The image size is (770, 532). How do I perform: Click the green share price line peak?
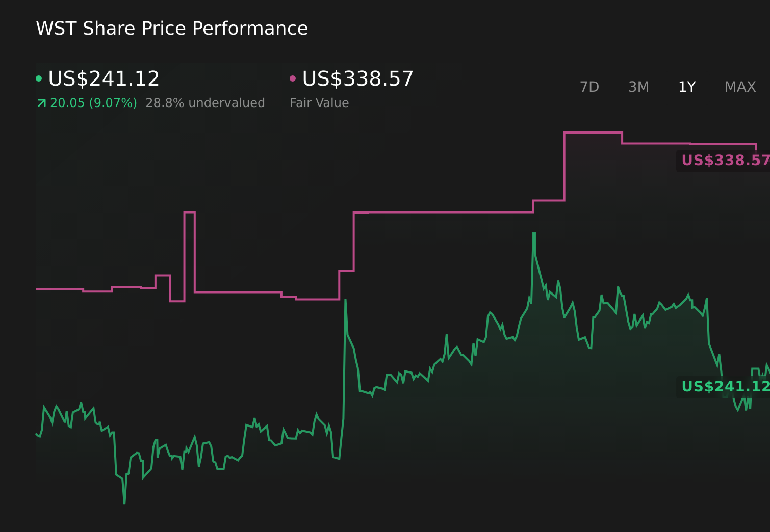[534, 233]
